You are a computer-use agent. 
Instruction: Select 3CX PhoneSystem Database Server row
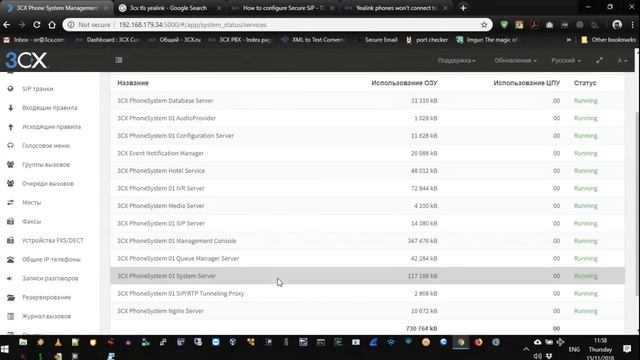(x=367, y=101)
